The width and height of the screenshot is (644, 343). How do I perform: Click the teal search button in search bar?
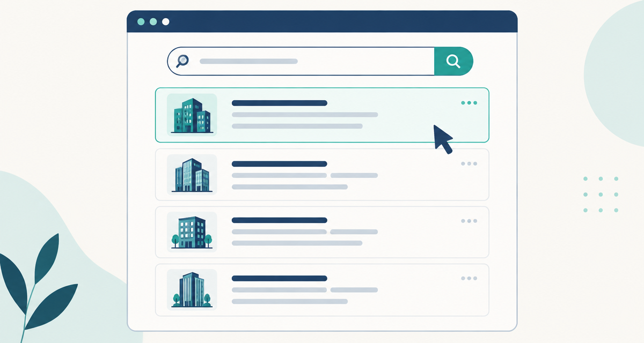[x=453, y=61]
